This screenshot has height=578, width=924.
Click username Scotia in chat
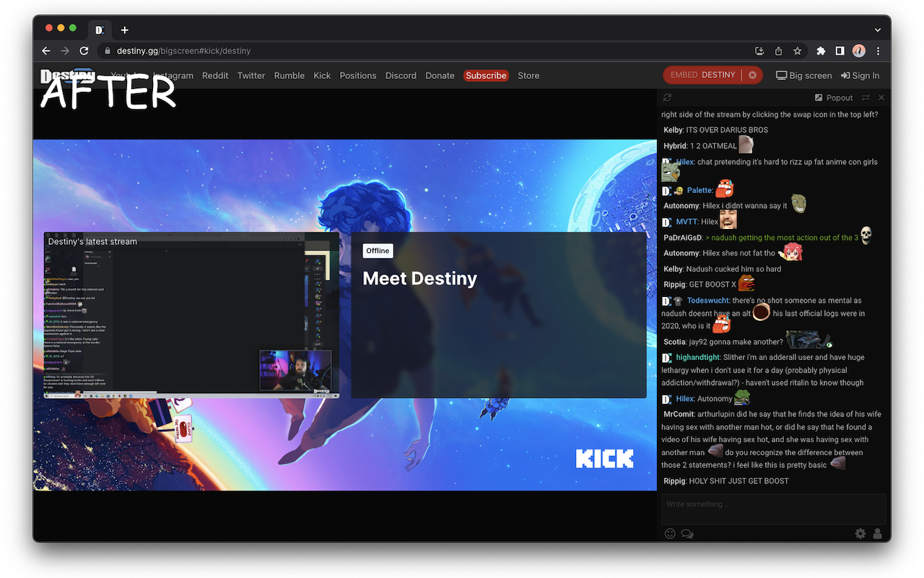click(674, 342)
